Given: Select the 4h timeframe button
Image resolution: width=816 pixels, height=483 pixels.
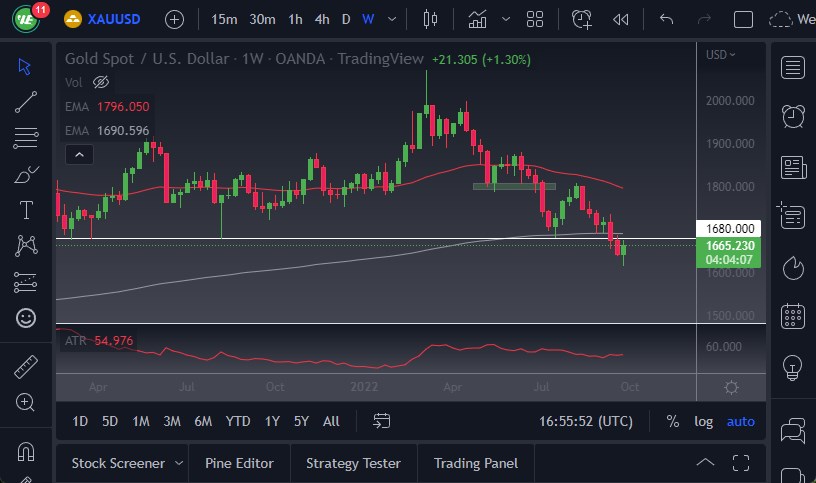Looking at the screenshot, I should coord(321,19).
